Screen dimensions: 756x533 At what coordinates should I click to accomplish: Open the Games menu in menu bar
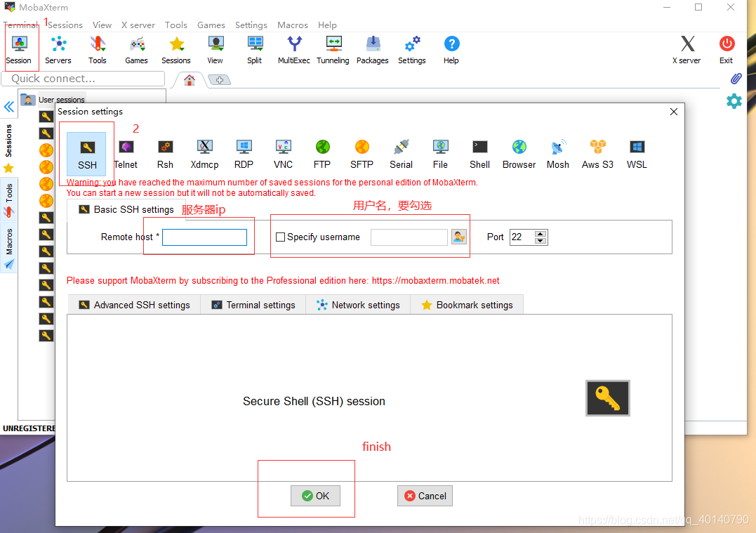pos(211,25)
